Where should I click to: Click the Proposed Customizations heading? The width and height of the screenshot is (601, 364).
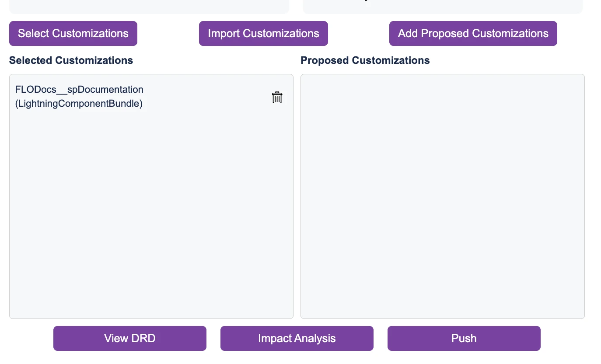tap(365, 60)
